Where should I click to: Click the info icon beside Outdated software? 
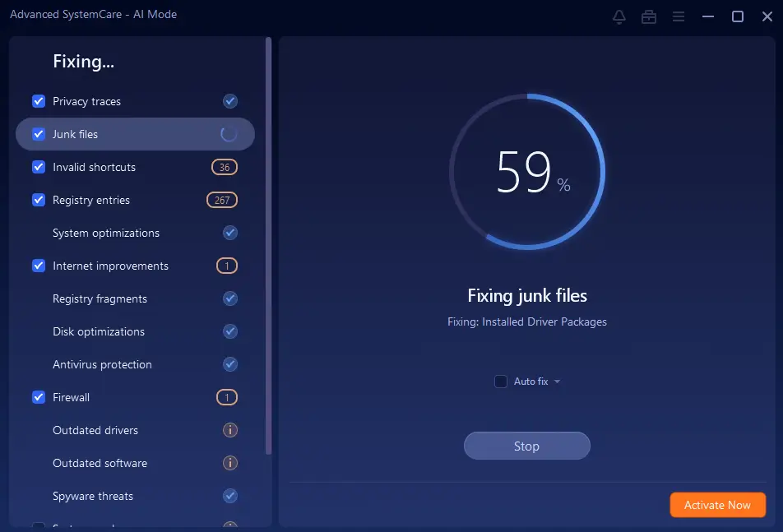pos(230,463)
